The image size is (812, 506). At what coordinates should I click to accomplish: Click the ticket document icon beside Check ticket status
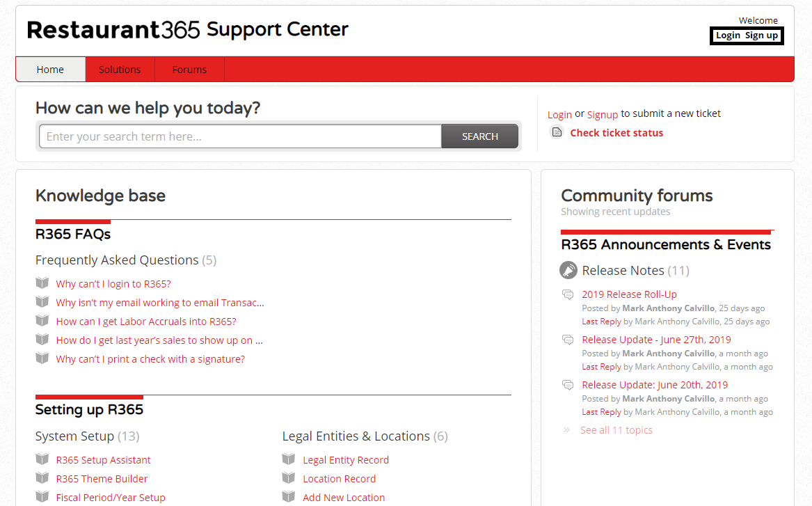pos(557,132)
